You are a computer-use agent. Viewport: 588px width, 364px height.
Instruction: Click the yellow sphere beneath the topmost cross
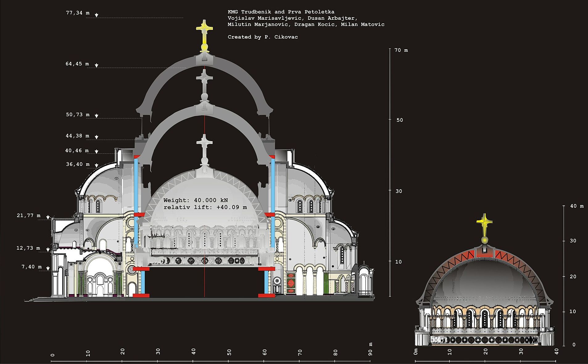click(x=204, y=48)
